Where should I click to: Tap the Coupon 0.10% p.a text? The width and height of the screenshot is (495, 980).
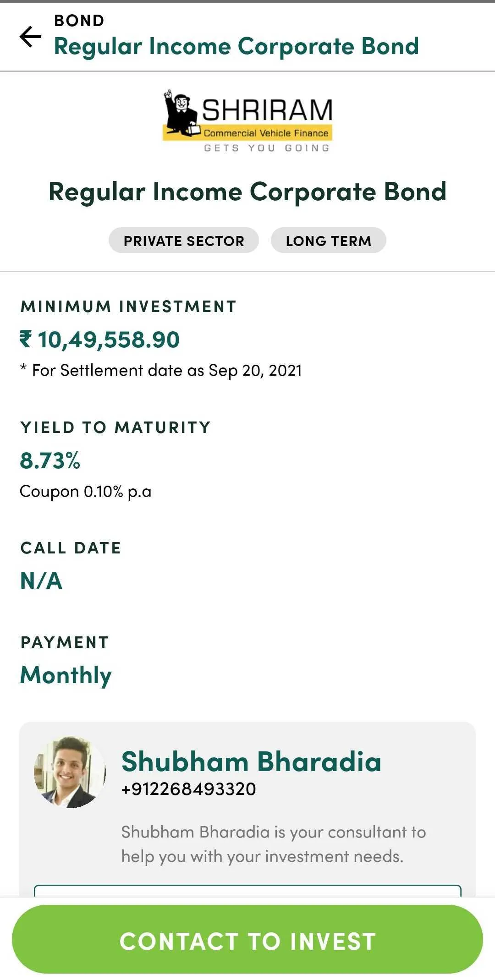pos(86,492)
